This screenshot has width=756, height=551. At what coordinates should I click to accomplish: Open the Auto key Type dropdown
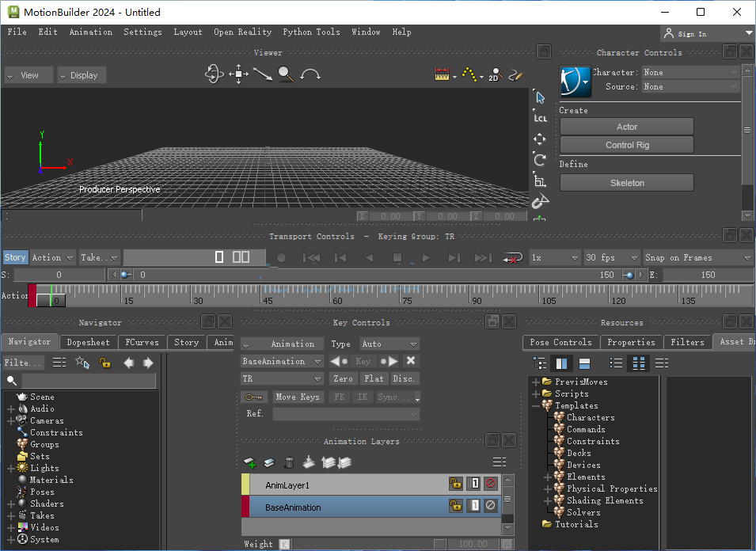point(389,344)
